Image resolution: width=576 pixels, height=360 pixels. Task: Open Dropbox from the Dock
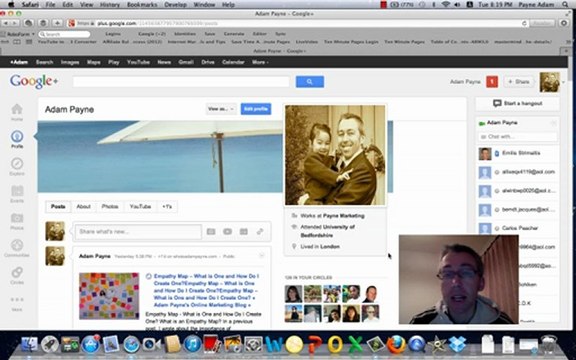tap(457, 345)
